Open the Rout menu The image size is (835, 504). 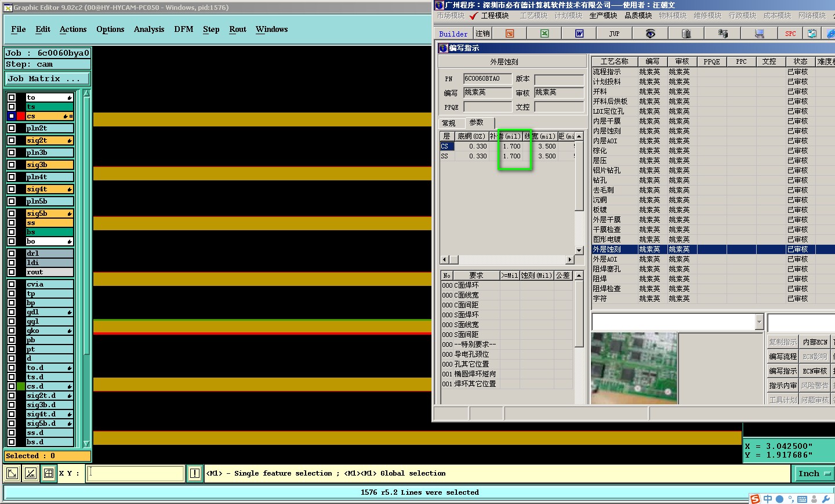[x=238, y=29]
